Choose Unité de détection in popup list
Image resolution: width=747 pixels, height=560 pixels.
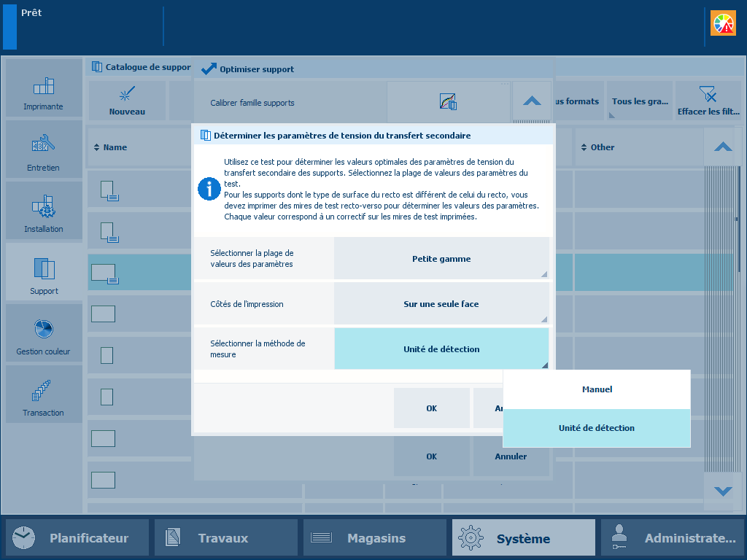pos(597,428)
